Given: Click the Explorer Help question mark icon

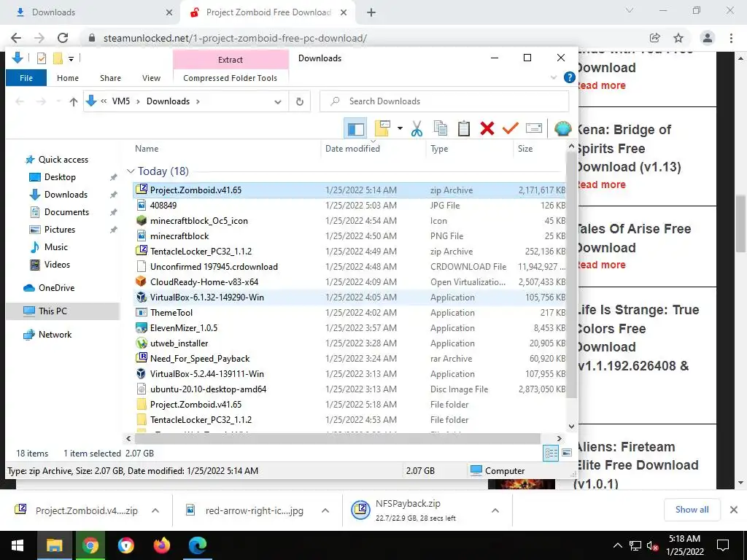Looking at the screenshot, I should (x=569, y=77).
